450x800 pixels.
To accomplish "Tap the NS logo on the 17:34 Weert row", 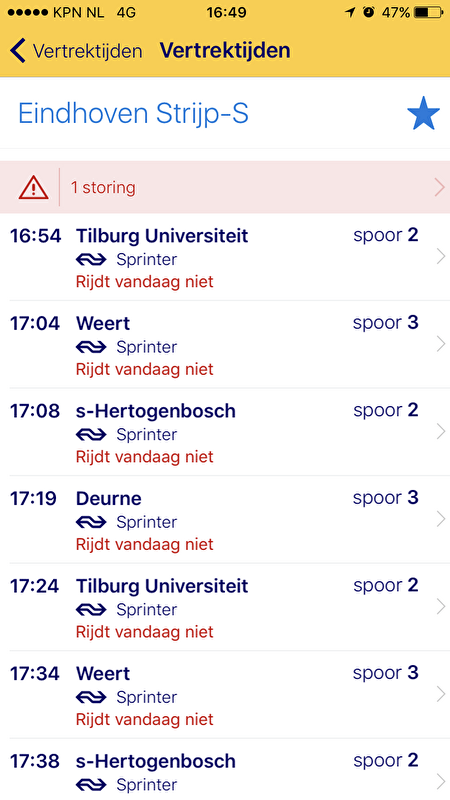I will pos(91,697).
